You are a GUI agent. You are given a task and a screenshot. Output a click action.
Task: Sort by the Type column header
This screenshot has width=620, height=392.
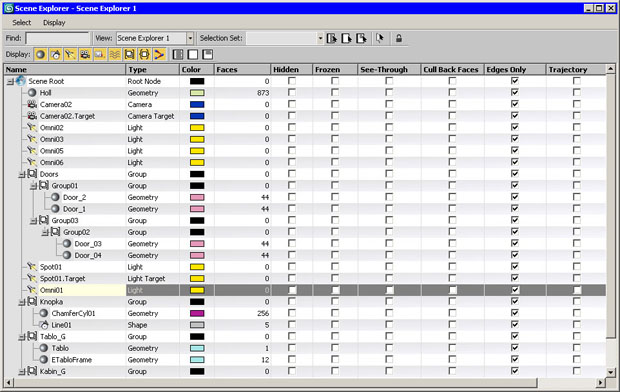tap(153, 70)
